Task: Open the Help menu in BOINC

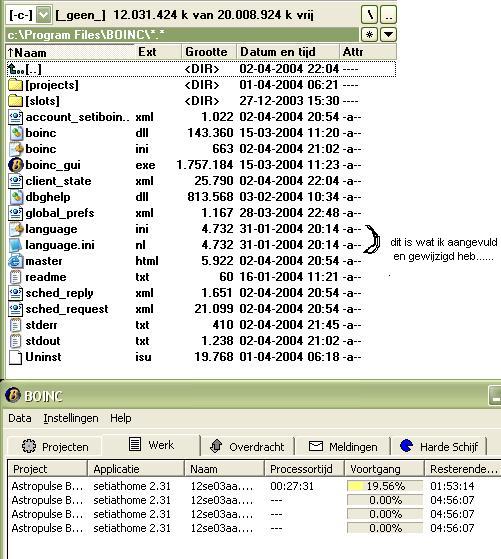Action: (x=121, y=418)
